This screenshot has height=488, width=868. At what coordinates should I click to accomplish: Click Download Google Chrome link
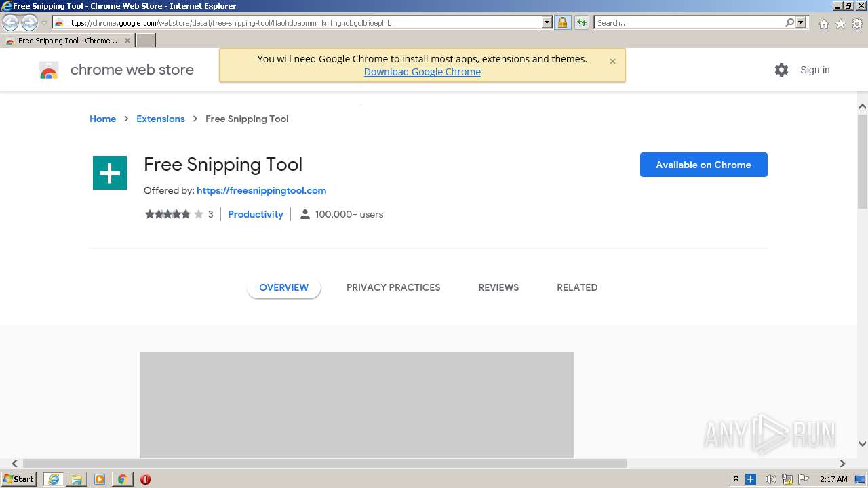click(422, 72)
